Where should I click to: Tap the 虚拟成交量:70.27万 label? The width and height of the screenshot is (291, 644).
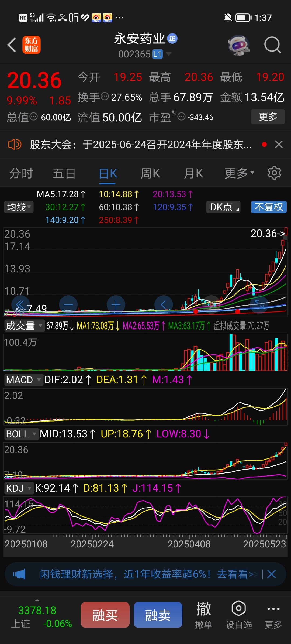(x=241, y=326)
